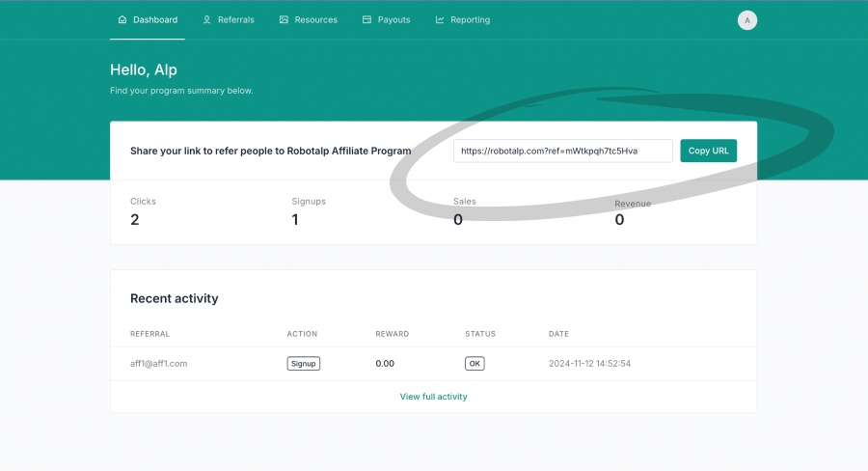Click the reward value 0.00
The image size is (868, 471).
[385, 364]
